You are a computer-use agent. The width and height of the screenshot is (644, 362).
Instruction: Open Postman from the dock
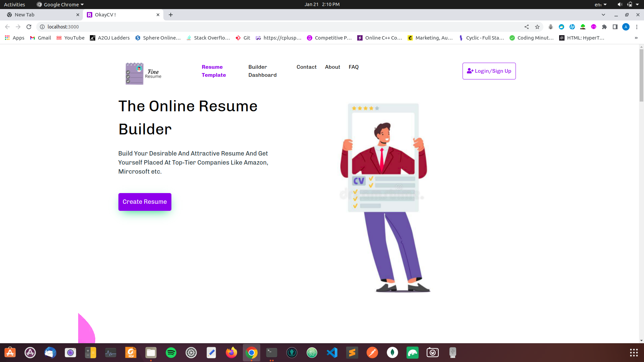pos(372,353)
